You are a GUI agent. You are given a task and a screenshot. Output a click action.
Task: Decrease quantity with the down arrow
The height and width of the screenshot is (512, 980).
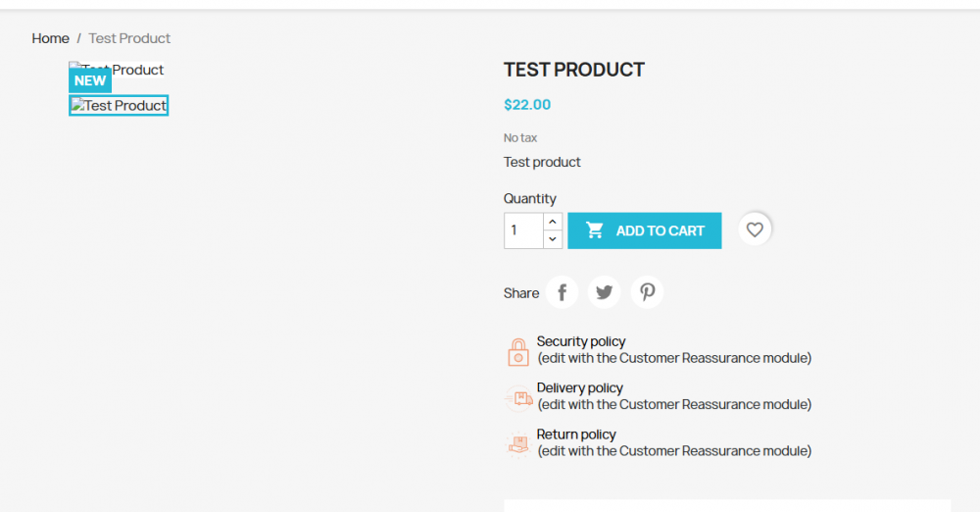tap(553, 239)
